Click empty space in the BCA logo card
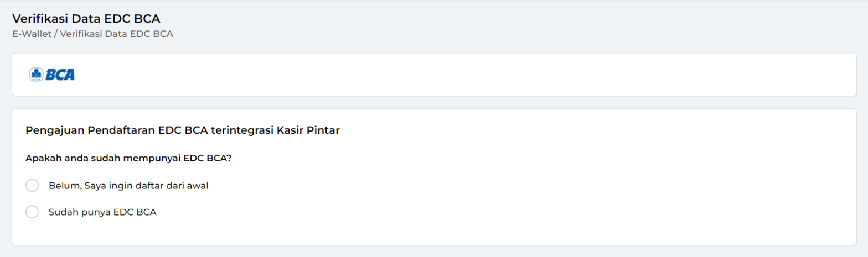Image resolution: width=868 pixels, height=257 pixels. [443, 75]
